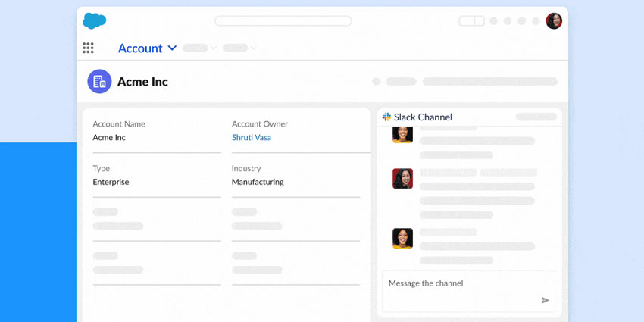Click in the Message the channel field
644x322 pixels.
470,292
